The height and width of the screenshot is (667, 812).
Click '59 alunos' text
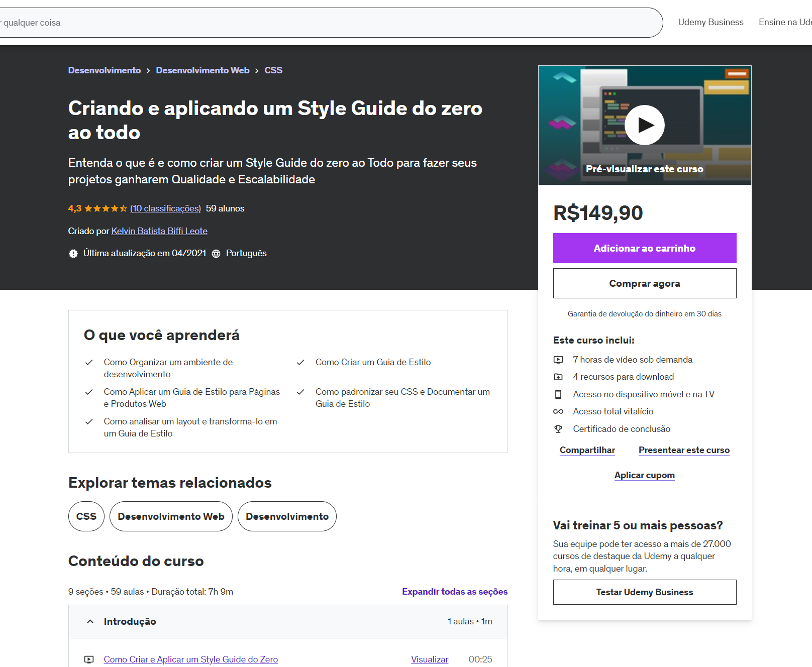(225, 208)
